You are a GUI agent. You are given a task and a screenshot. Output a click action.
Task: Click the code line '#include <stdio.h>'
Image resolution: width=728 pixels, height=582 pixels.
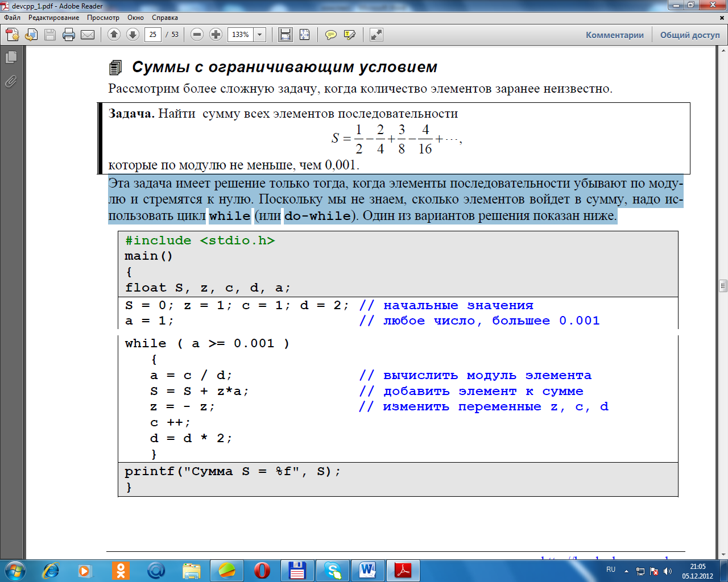click(x=200, y=240)
